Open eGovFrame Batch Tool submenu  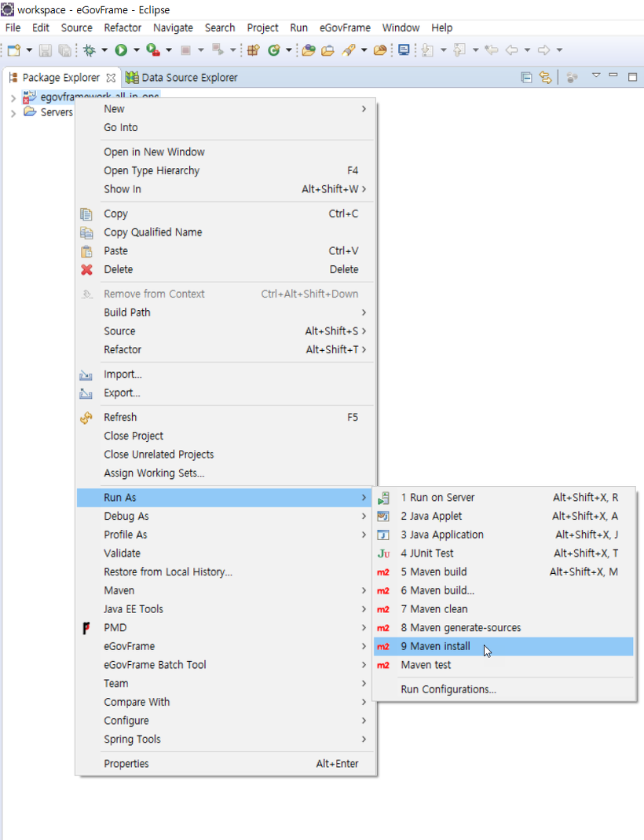click(226, 665)
